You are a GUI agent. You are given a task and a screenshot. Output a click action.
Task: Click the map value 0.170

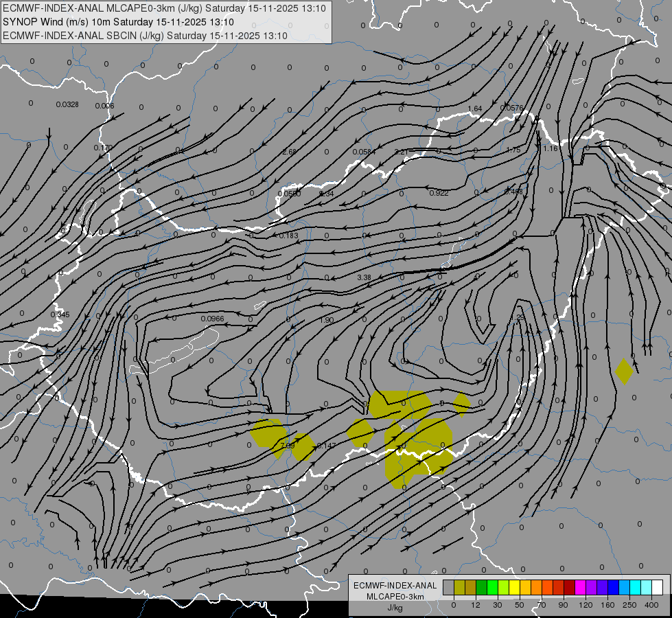[103, 148]
